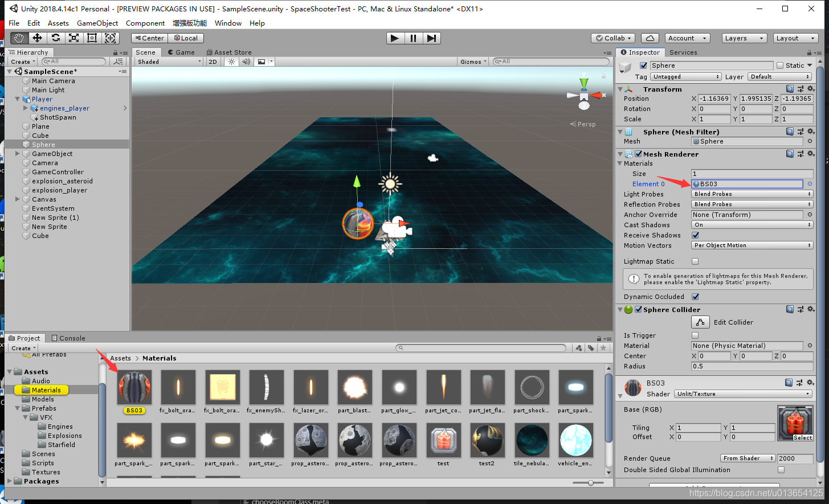Click the Play button
Screen dimensions: 829x504
coord(394,38)
